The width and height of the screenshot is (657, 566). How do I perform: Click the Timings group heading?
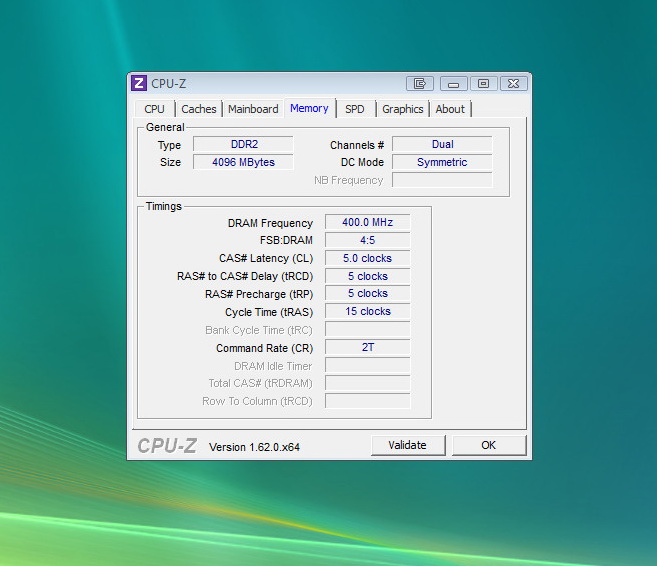point(164,207)
